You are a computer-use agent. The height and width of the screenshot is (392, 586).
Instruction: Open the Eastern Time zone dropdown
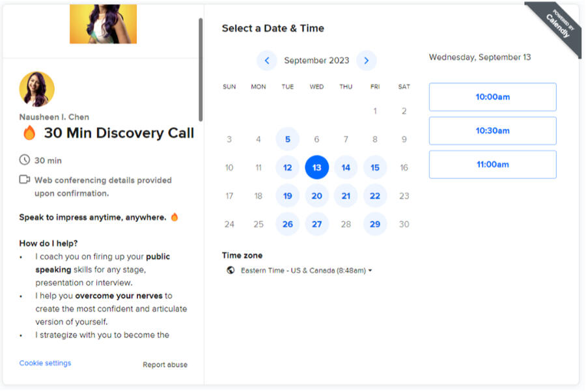[306, 270]
